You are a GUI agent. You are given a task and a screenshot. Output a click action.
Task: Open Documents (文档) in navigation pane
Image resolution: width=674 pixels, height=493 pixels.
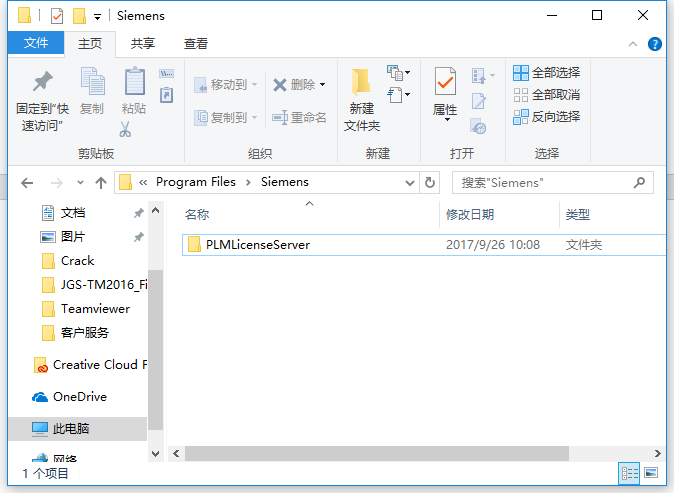click(73, 213)
